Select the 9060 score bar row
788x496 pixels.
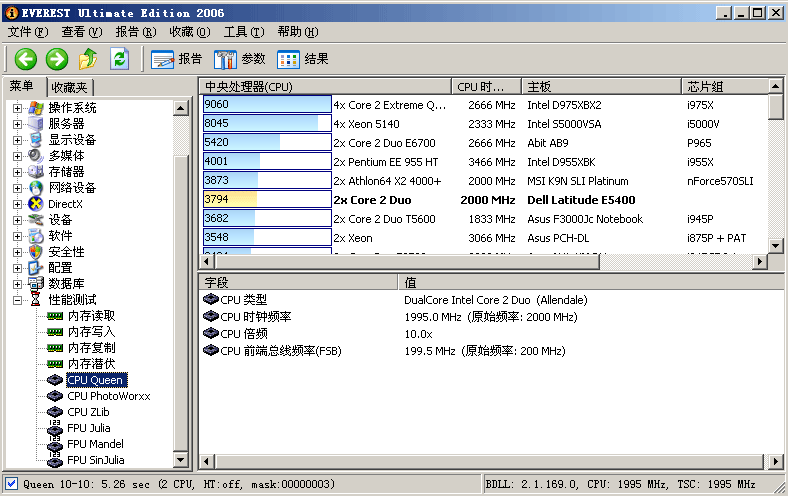point(267,105)
